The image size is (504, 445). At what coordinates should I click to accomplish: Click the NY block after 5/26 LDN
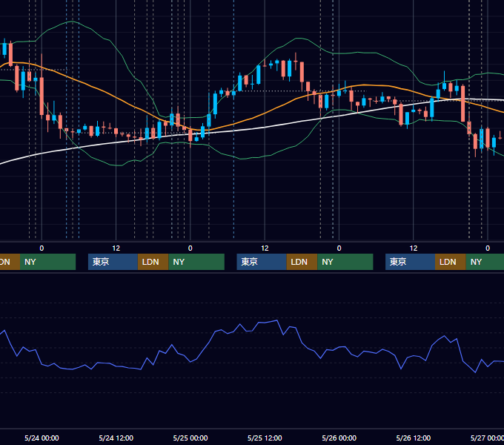tap(485, 262)
